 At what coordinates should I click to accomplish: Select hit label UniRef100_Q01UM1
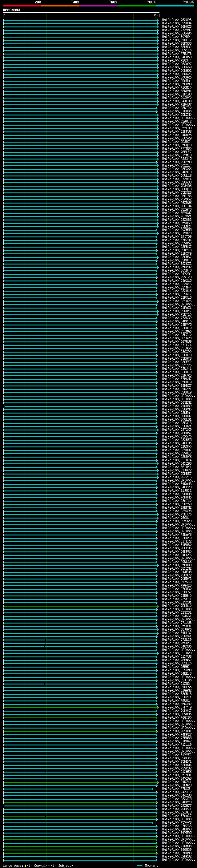tap(177, 731)
